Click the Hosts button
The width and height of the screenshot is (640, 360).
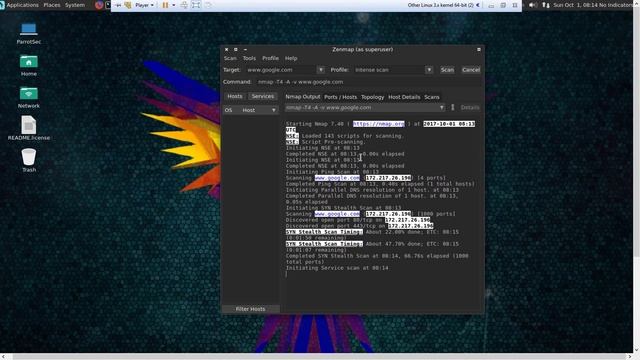(x=235, y=96)
